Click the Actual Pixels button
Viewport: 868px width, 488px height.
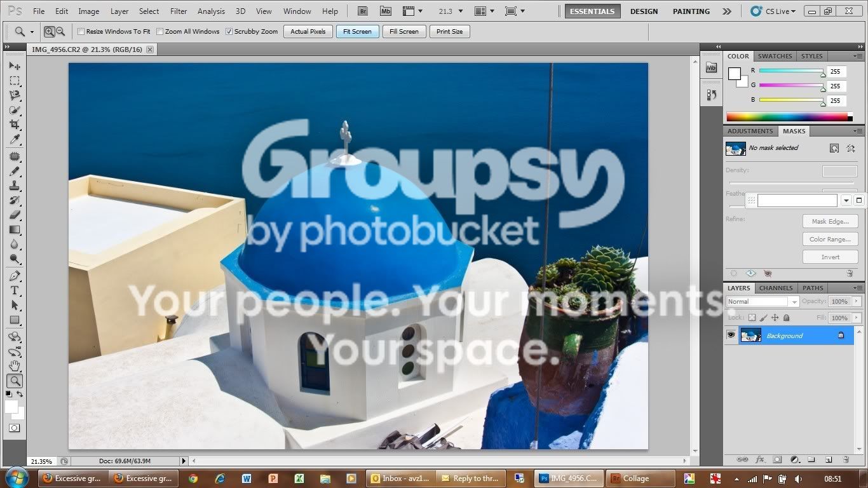tap(308, 31)
